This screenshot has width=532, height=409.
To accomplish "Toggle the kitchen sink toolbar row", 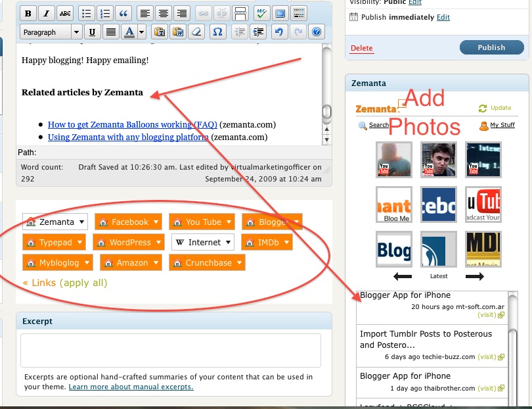I will coord(299,14).
